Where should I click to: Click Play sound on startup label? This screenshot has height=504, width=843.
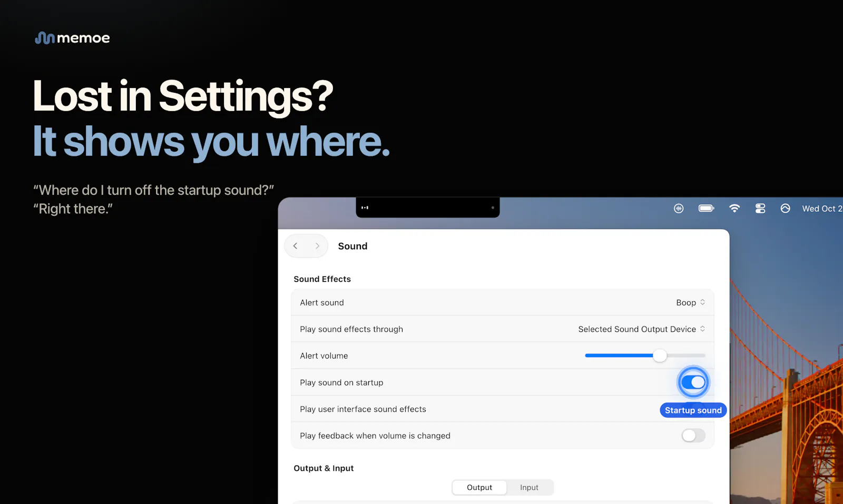click(x=341, y=382)
